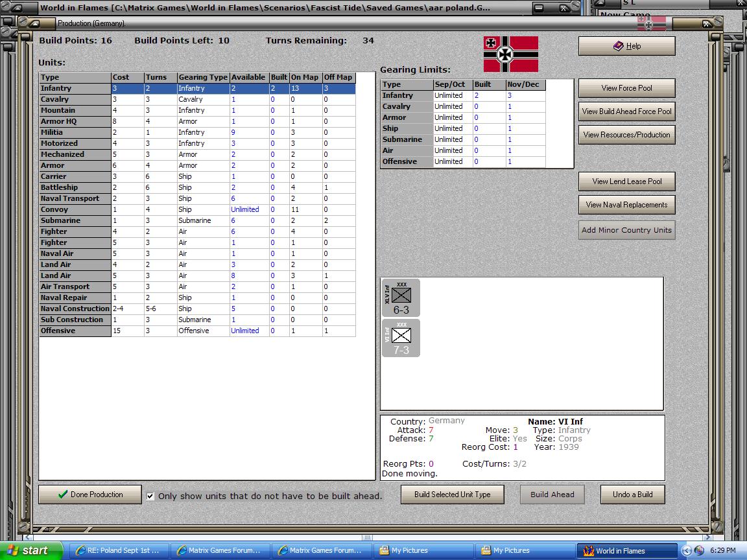Click Undo a Build button
The width and height of the screenshot is (747, 560).
tap(633, 495)
